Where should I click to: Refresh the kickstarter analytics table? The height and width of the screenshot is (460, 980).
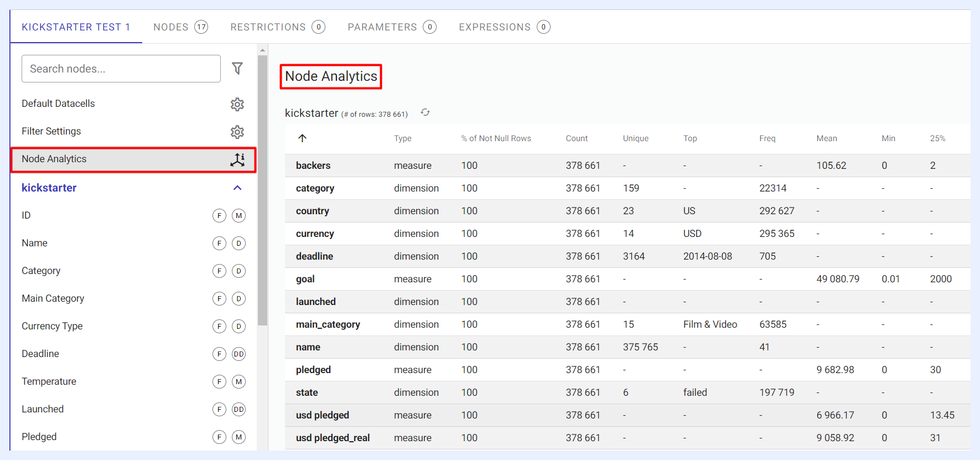pos(425,112)
